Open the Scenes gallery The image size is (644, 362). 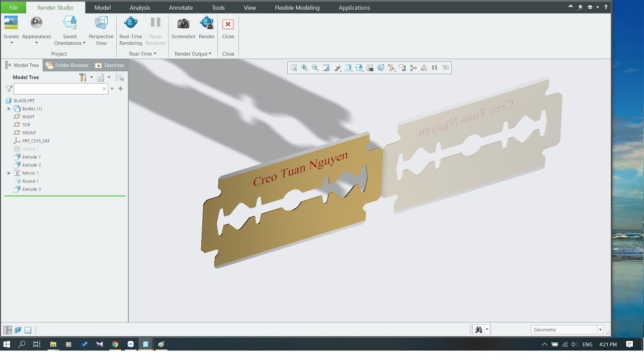(x=11, y=30)
